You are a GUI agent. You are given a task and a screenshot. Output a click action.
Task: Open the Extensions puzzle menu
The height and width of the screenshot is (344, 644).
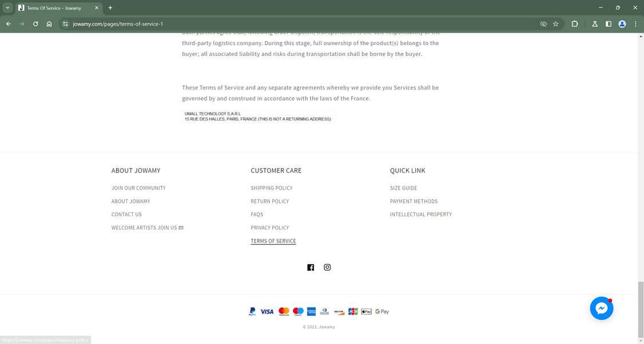[574, 24]
